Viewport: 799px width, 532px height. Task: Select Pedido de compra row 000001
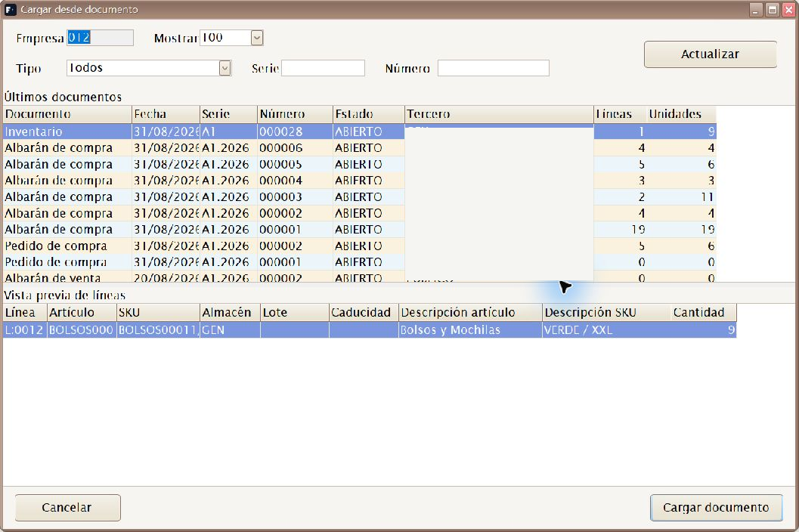359,262
